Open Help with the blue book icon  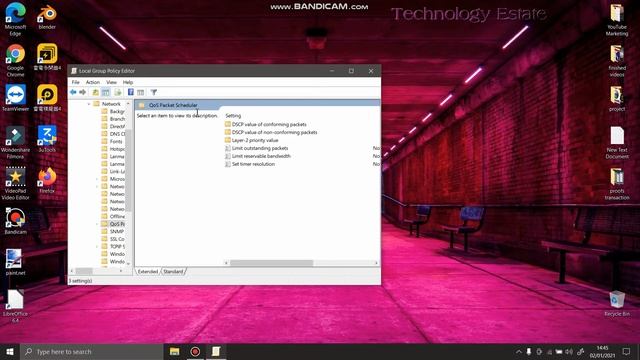[x=131, y=92]
